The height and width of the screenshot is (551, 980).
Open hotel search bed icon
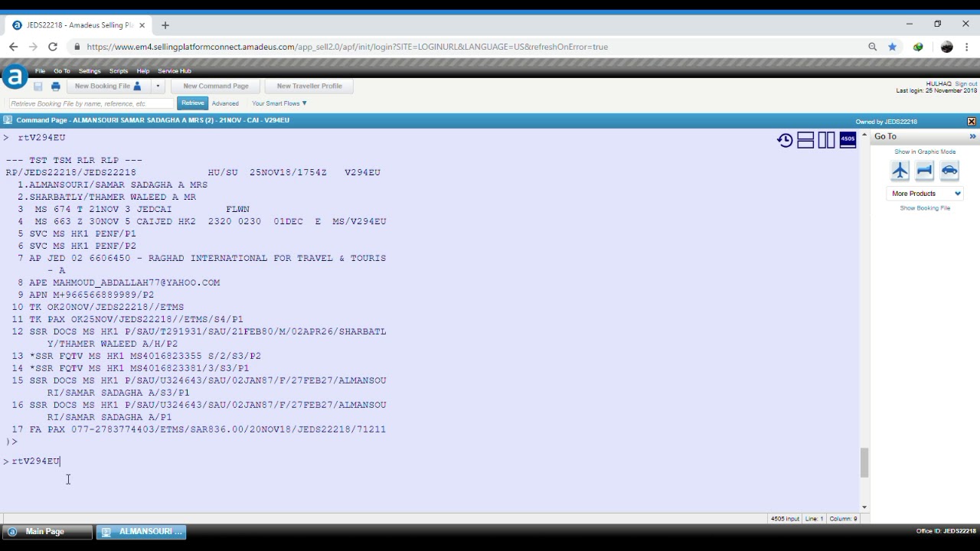click(925, 171)
